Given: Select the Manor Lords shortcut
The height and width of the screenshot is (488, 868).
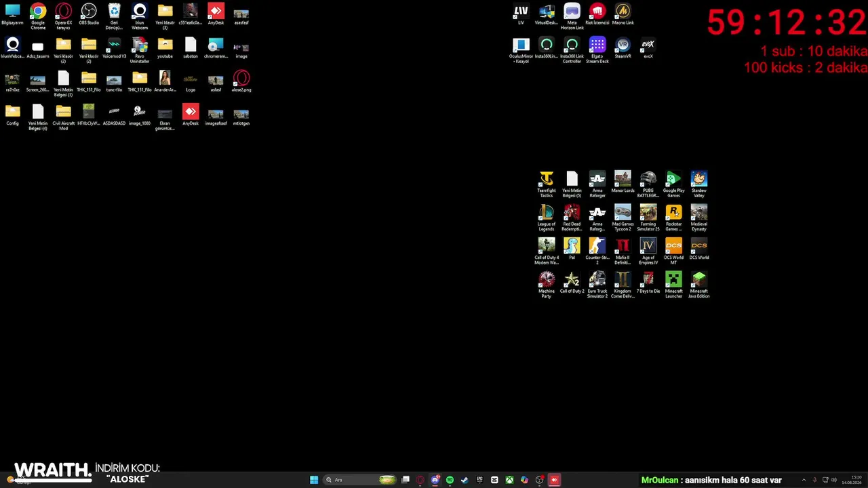Looking at the screenshot, I should [x=623, y=182].
